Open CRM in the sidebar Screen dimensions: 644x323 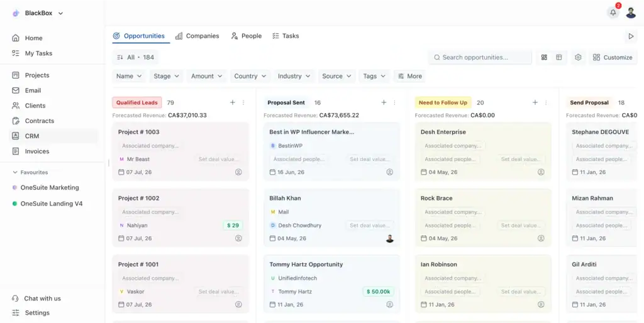[53, 136]
